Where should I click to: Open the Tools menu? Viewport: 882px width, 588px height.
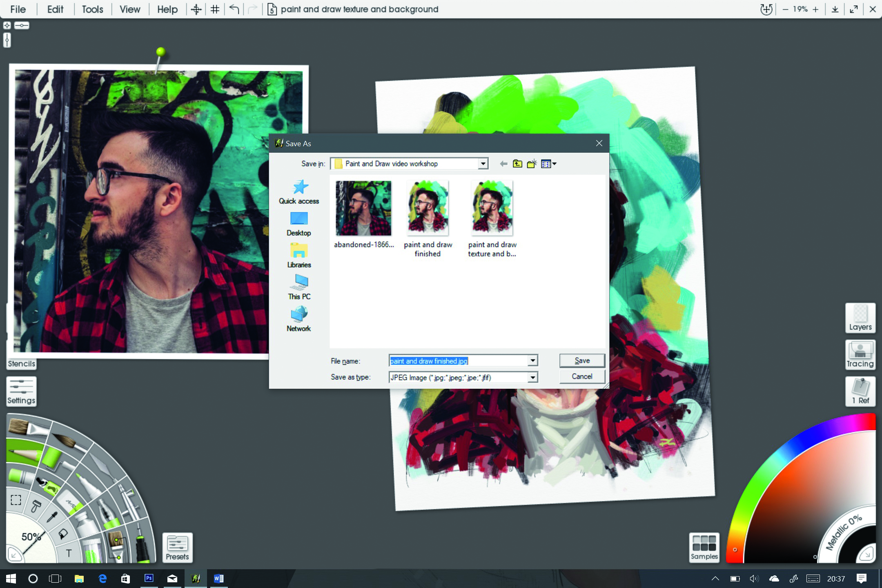pyautogui.click(x=92, y=9)
